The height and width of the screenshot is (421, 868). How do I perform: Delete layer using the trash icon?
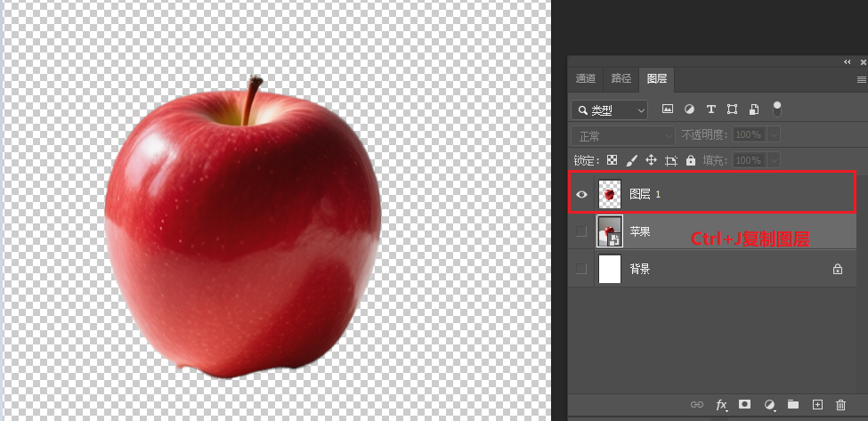coord(840,405)
